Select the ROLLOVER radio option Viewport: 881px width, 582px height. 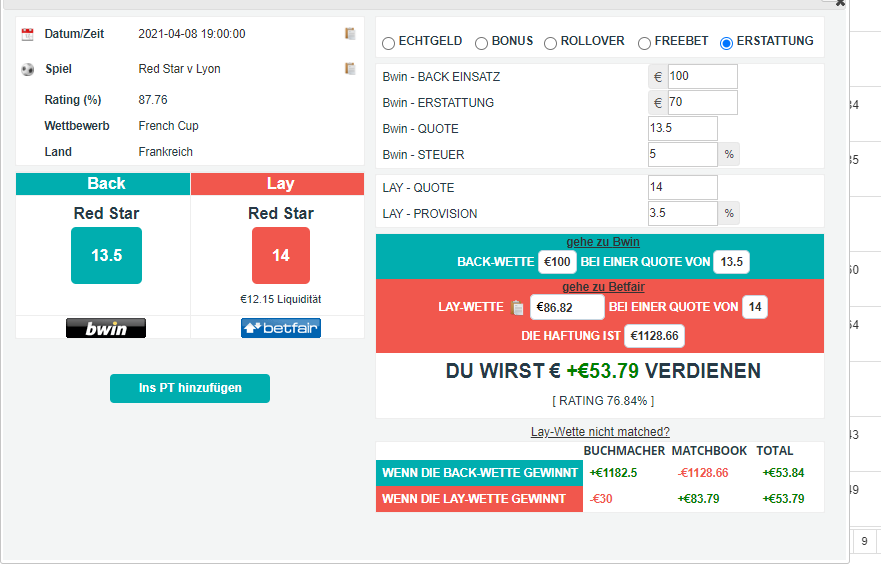pos(551,43)
